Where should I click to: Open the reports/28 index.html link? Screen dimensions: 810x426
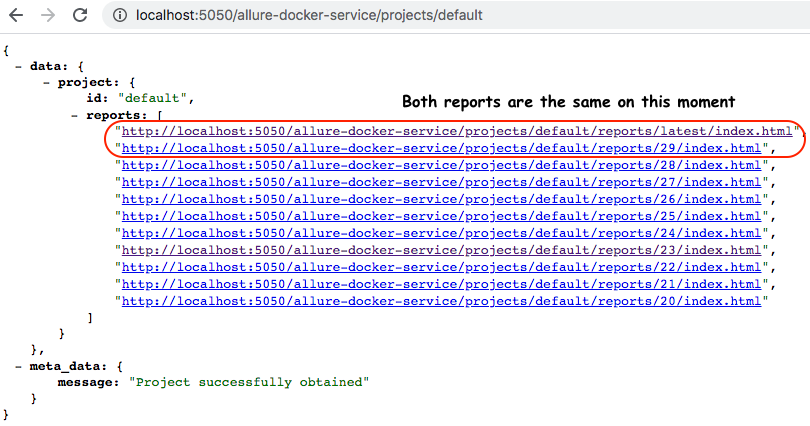pos(442,165)
